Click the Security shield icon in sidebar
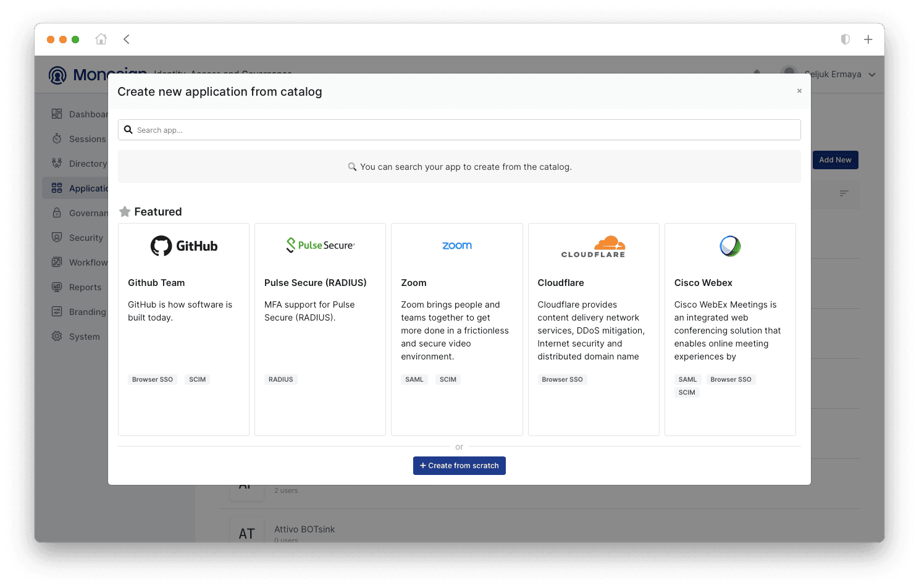This screenshot has height=588, width=919. [x=57, y=237]
